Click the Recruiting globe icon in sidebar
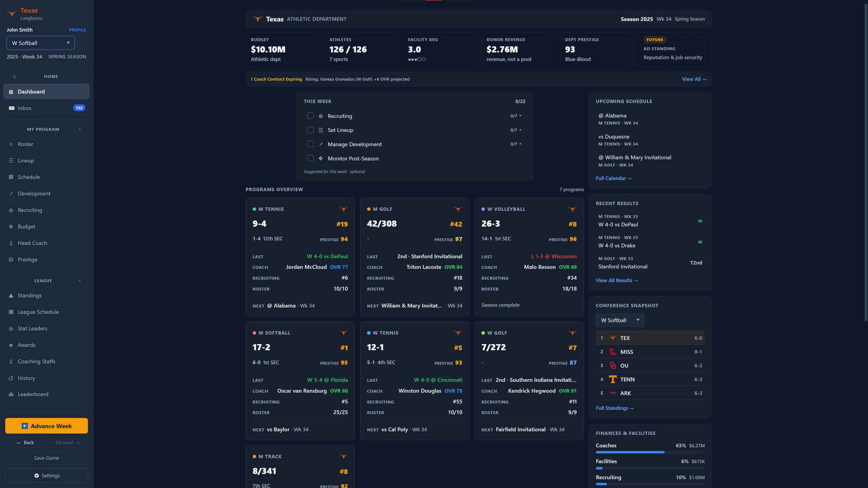Viewport: 868px width, 488px height. point(11,210)
